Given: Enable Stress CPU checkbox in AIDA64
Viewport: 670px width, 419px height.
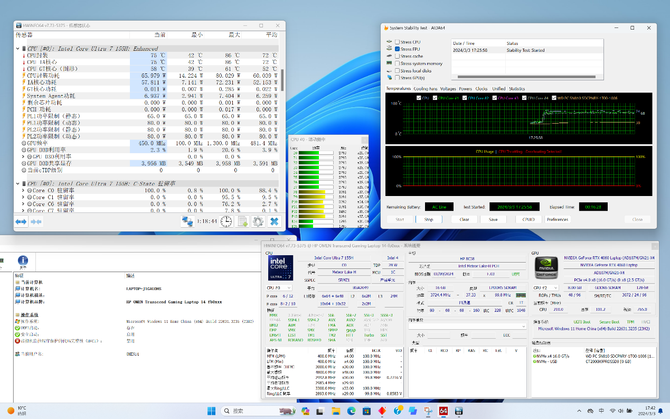Looking at the screenshot, I should point(397,42).
